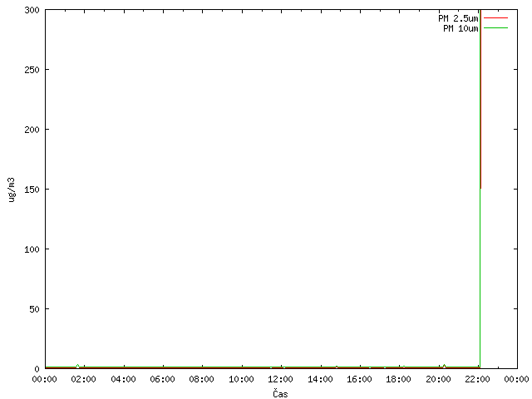Click the 20:00 time label

(438, 379)
